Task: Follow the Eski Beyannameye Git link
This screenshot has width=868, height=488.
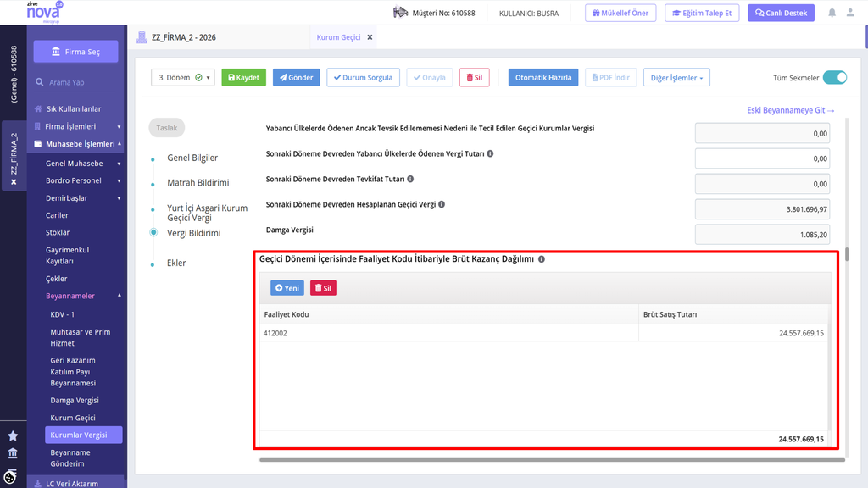Action: [x=791, y=110]
